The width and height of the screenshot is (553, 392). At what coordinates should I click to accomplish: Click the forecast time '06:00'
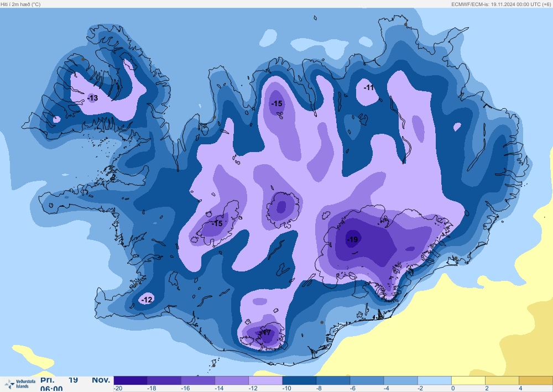[x=51, y=389]
